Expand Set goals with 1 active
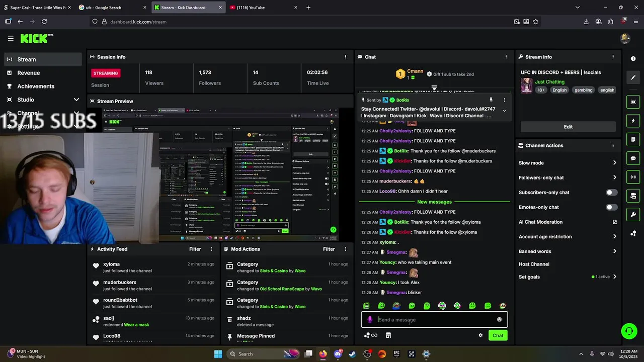Screen dimensions: 644x362 [x=614, y=277]
